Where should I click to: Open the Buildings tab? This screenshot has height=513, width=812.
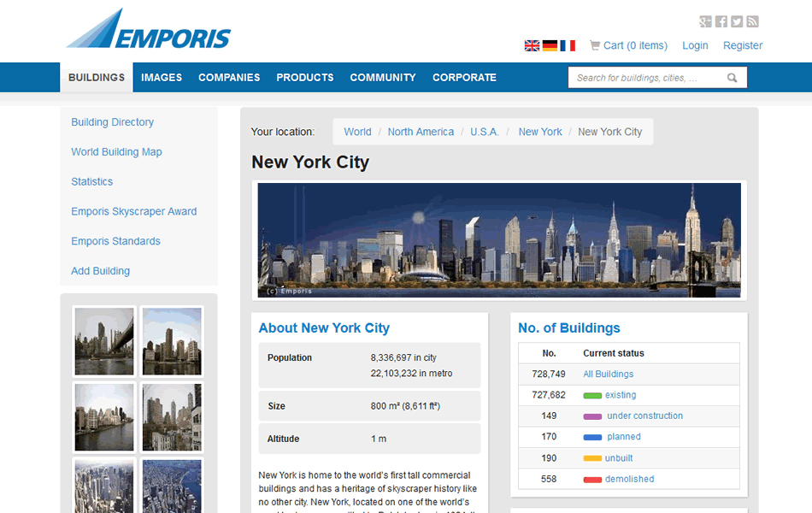[97, 77]
